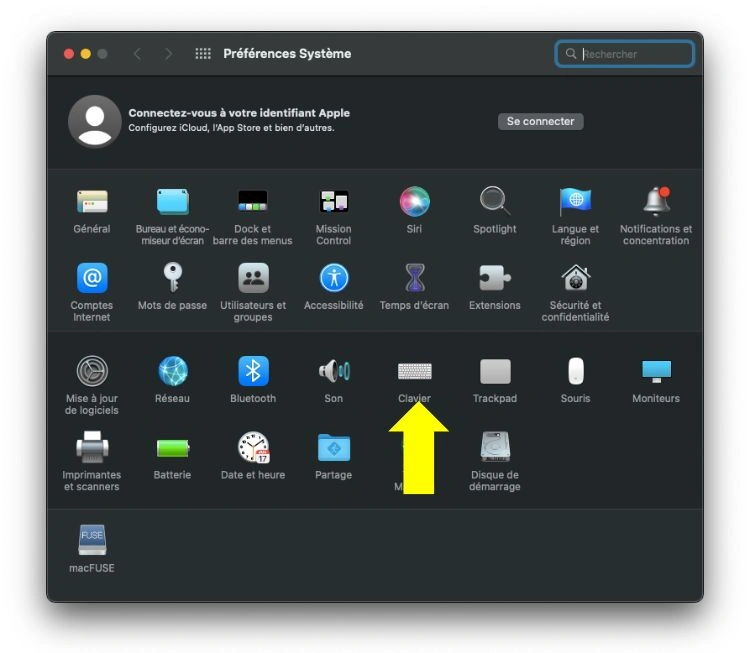
Task: Open Spotlight preferences
Action: 495,201
